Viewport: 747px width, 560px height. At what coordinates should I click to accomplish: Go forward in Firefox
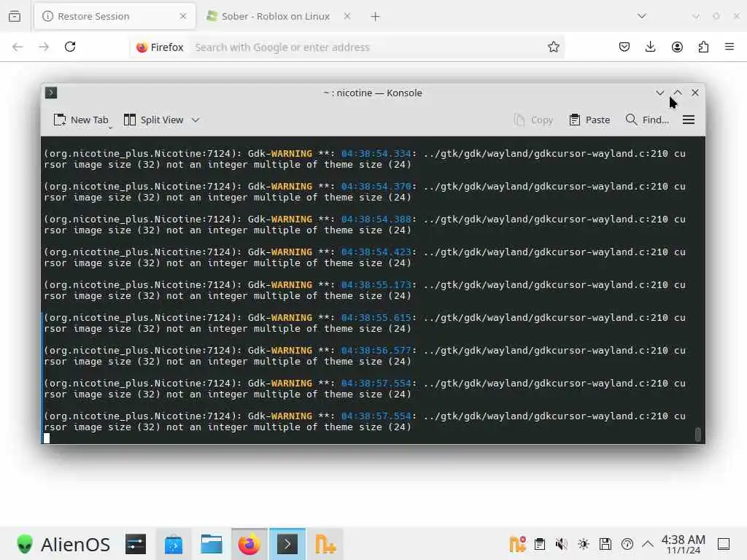(44, 47)
